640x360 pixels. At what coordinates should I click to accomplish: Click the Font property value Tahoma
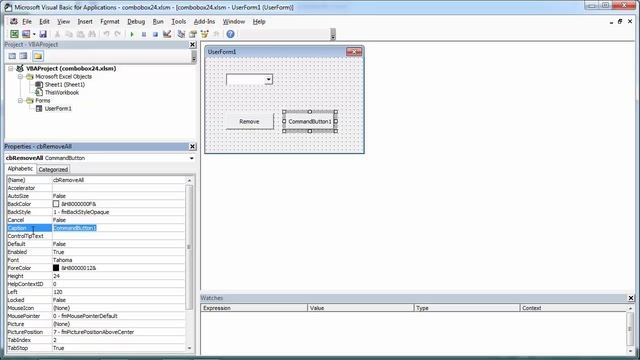118,260
